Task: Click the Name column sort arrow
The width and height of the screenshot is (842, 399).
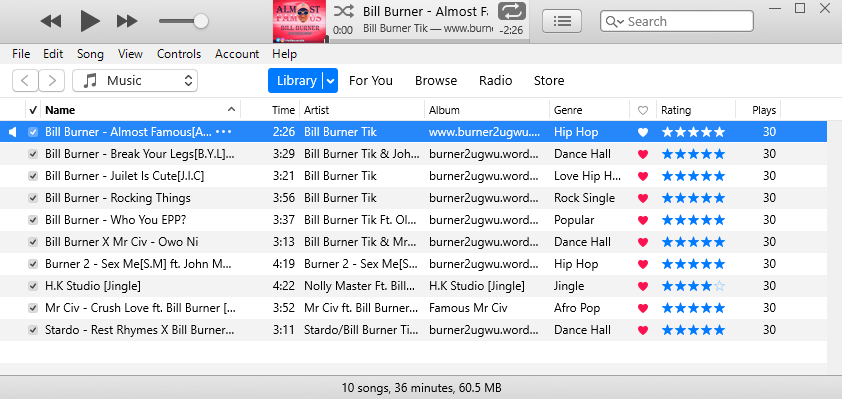Action: (x=231, y=110)
